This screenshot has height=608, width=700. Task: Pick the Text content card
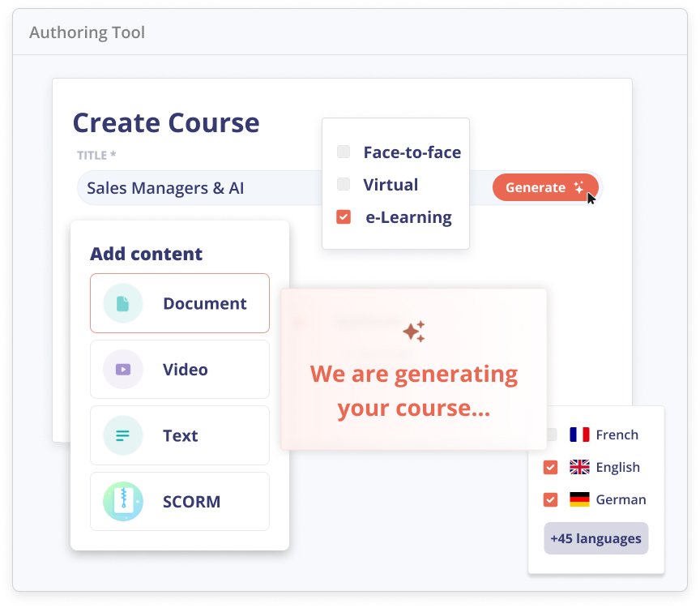click(x=180, y=435)
